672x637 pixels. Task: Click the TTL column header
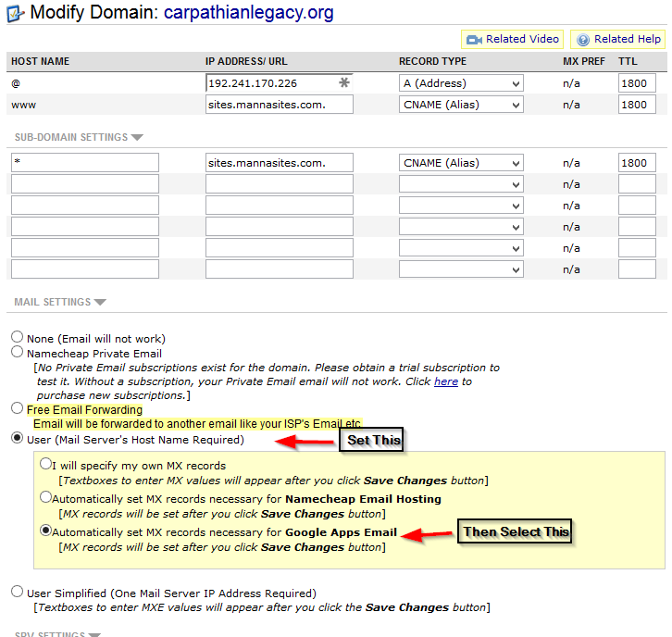[628, 61]
